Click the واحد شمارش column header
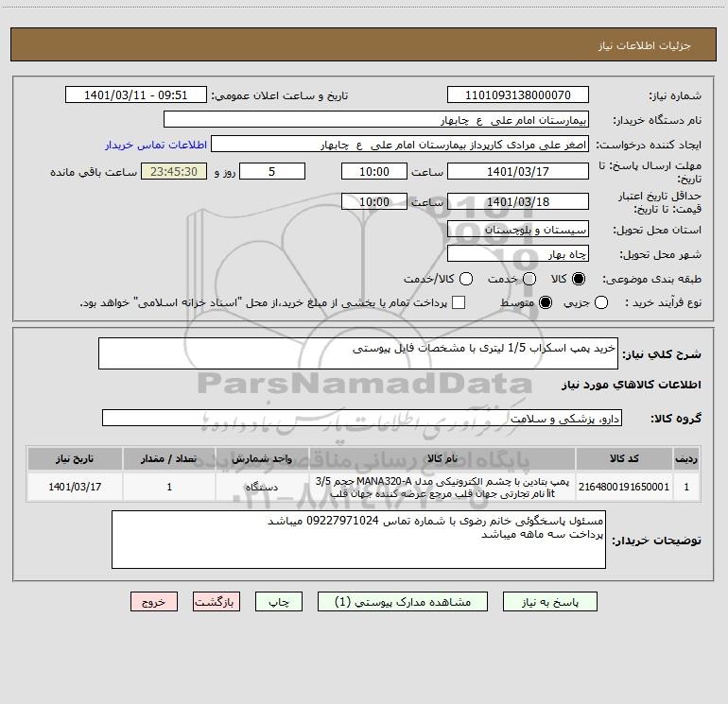 pos(262,458)
